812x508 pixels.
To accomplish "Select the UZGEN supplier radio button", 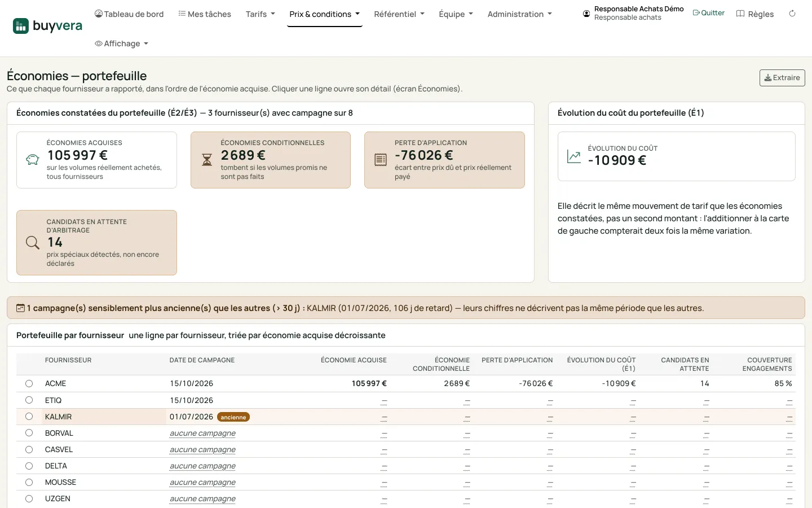I will click(x=29, y=499).
